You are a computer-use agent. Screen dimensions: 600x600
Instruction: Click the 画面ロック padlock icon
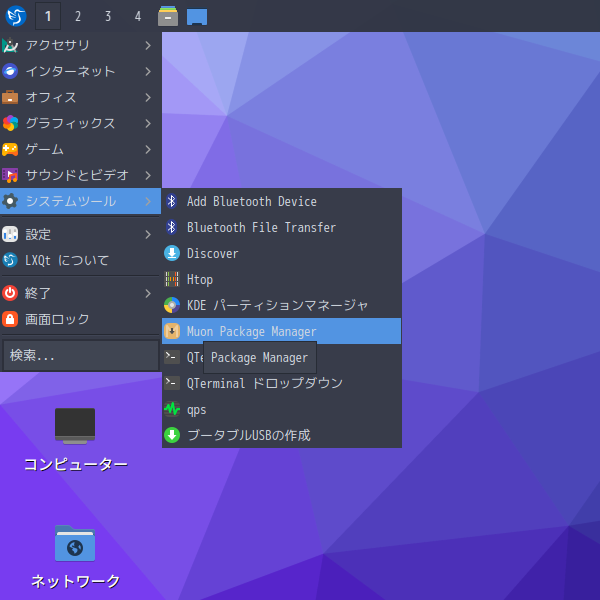(10, 319)
